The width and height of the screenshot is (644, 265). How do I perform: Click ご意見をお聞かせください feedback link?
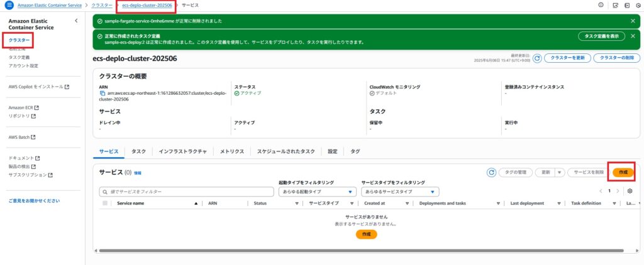(x=34, y=201)
